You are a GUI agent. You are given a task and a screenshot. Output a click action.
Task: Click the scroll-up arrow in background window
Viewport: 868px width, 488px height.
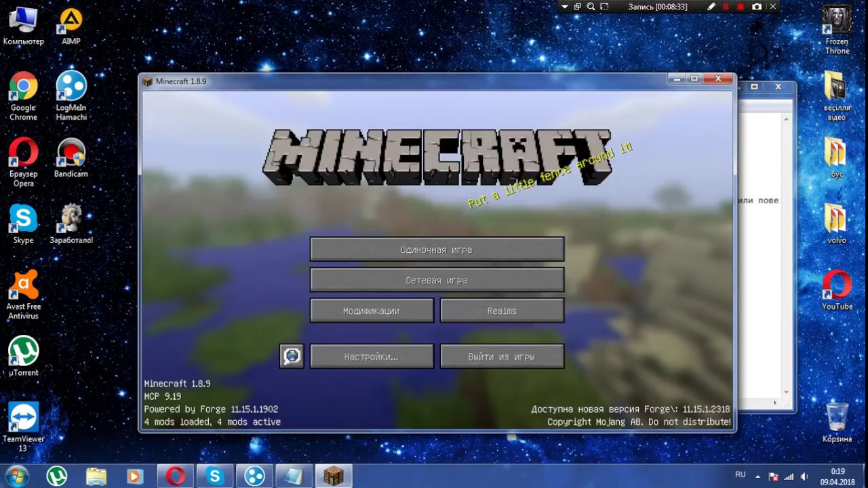[x=787, y=120]
